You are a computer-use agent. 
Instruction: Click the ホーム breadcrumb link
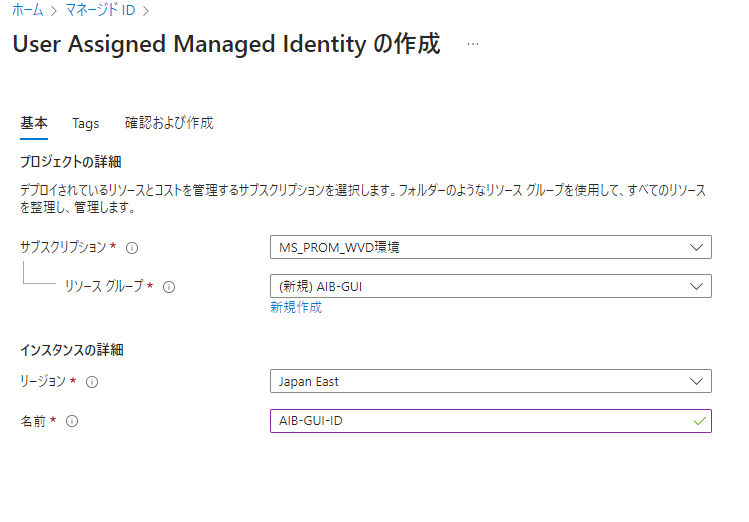[27, 12]
